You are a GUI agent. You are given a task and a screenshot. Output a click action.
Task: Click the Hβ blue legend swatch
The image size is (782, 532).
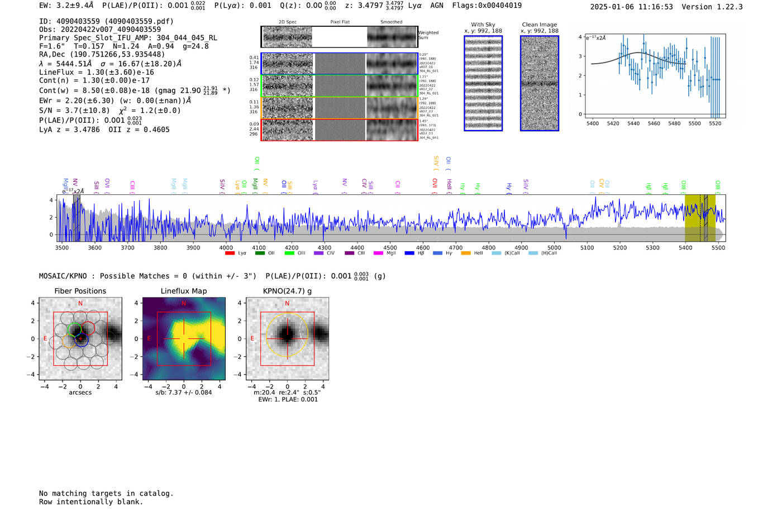click(x=409, y=253)
